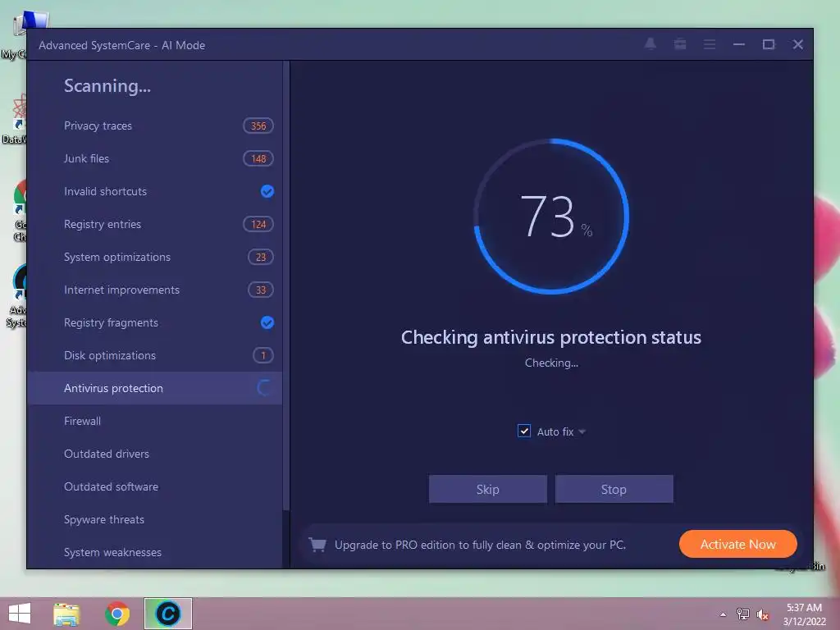840x630 pixels.
Task: Click the muted volume tray icon
Action: [x=763, y=614]
